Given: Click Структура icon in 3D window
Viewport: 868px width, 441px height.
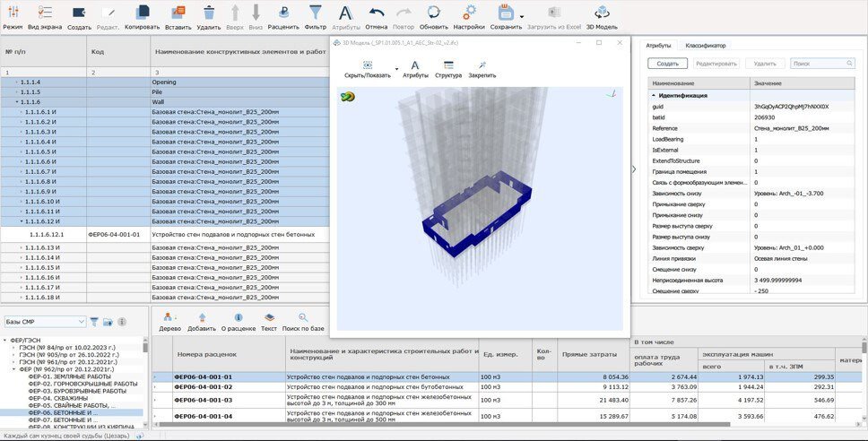Looking at the screenshot, I should (447, 65).
